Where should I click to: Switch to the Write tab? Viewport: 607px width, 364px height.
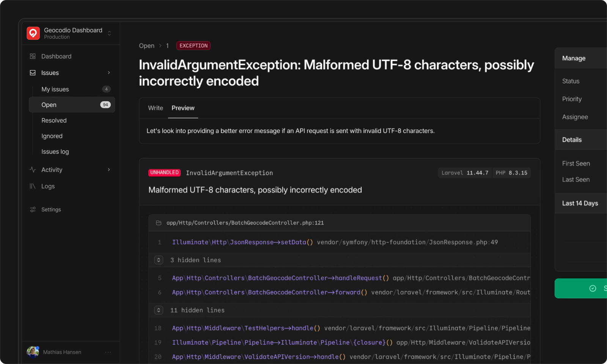[156, 108]
